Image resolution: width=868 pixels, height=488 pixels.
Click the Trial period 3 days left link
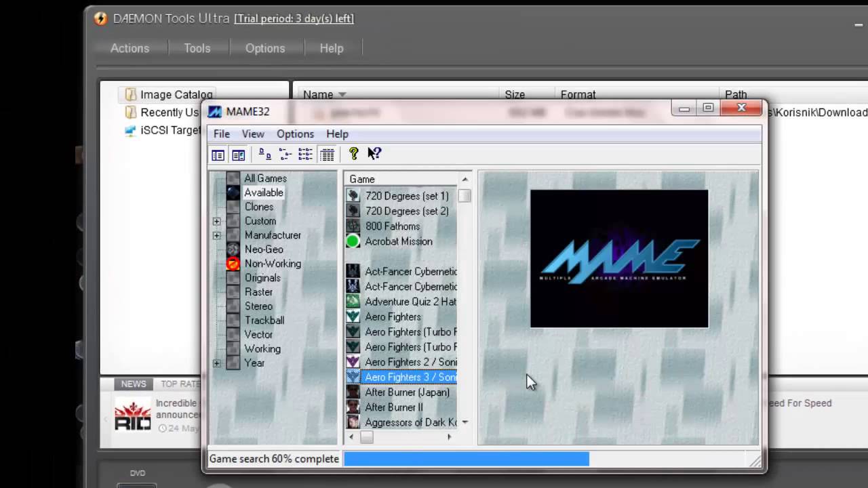pos(294,18)
